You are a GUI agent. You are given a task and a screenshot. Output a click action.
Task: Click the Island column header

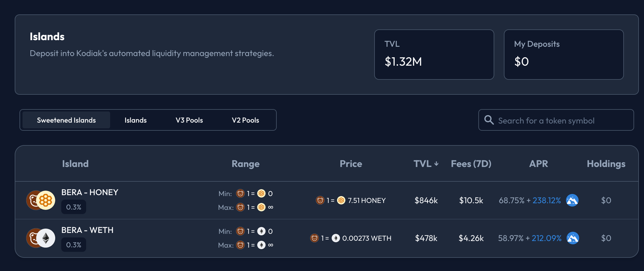point(75,164)
